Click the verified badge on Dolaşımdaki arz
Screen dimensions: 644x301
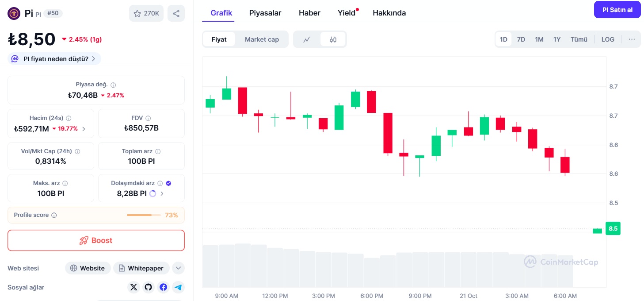click(168, 183)
